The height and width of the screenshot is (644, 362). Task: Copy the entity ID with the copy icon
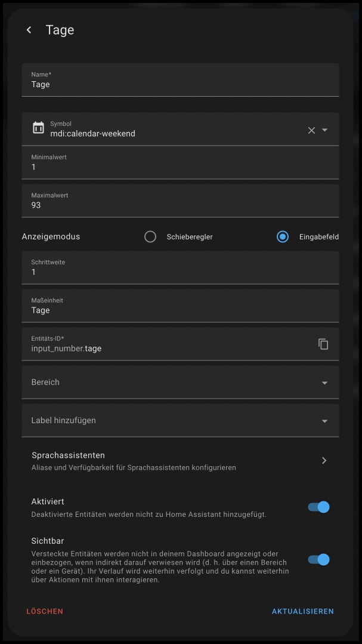[x=323, y=344]
